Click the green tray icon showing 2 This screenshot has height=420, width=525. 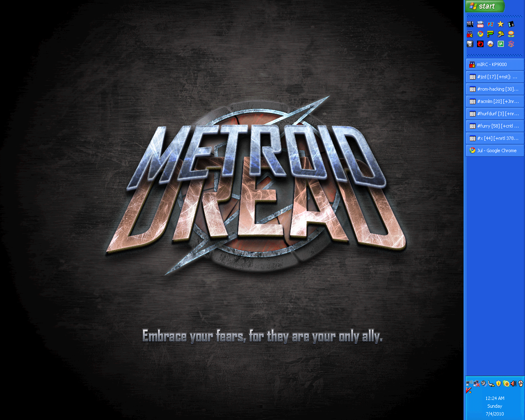(506, 383)
